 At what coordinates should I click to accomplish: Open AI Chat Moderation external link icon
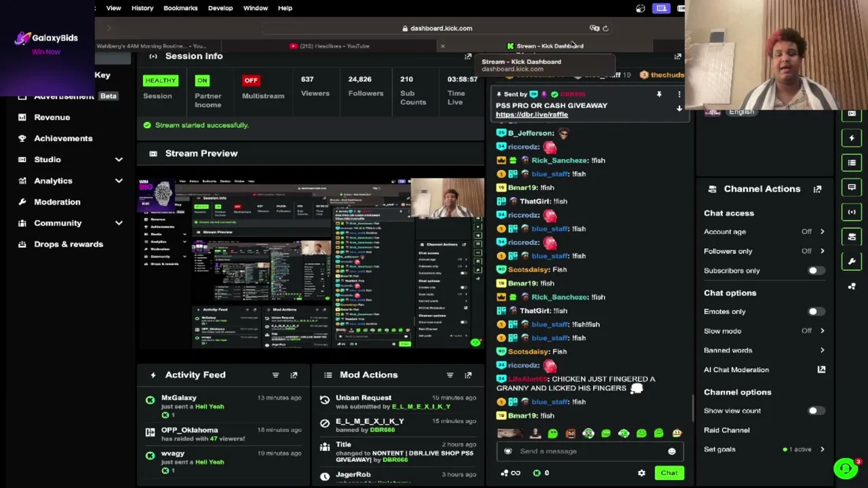[821, 369]
